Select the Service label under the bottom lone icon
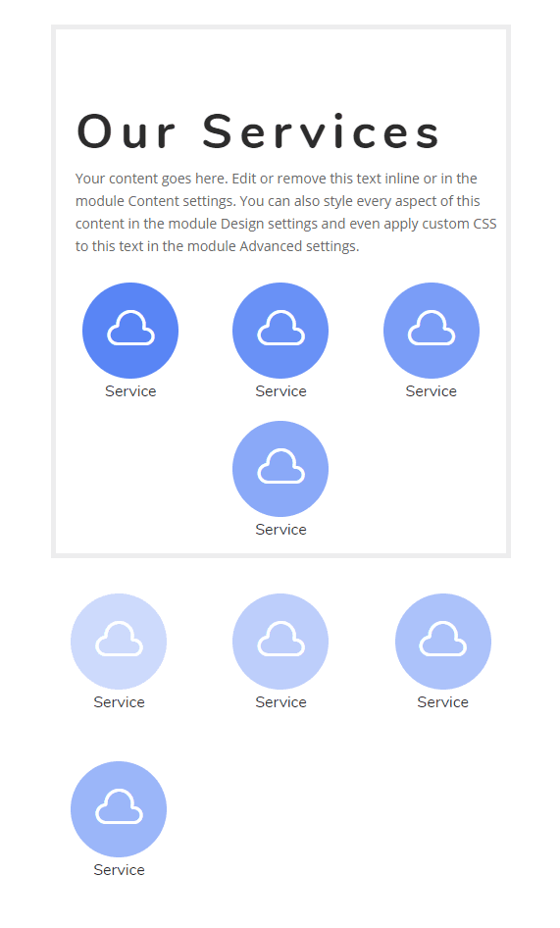560x928 pixels. click(x=119, y=870)
